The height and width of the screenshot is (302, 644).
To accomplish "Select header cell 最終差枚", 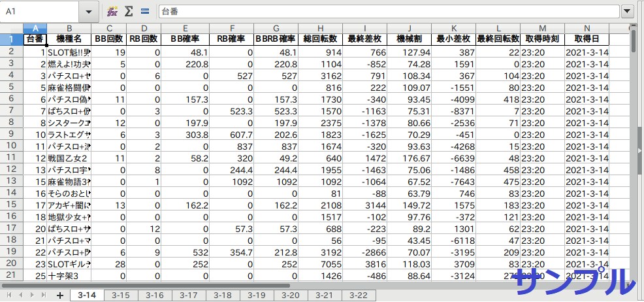I will [x=364, y=39].
